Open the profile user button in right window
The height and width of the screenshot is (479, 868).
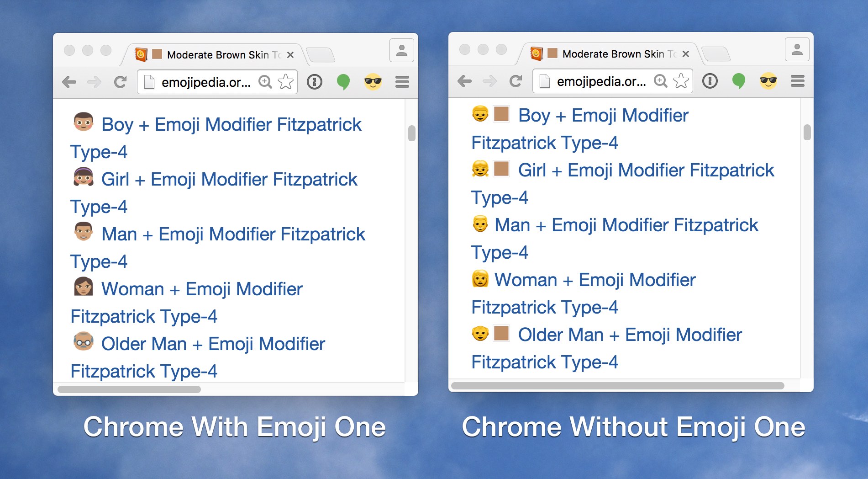pyautogui.click(x=797, y=49)
